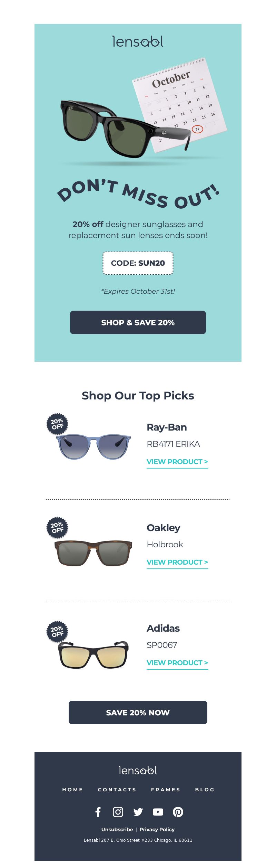Open Blog in footer menu
Screen dimensions: 276x868
(205, 790)
